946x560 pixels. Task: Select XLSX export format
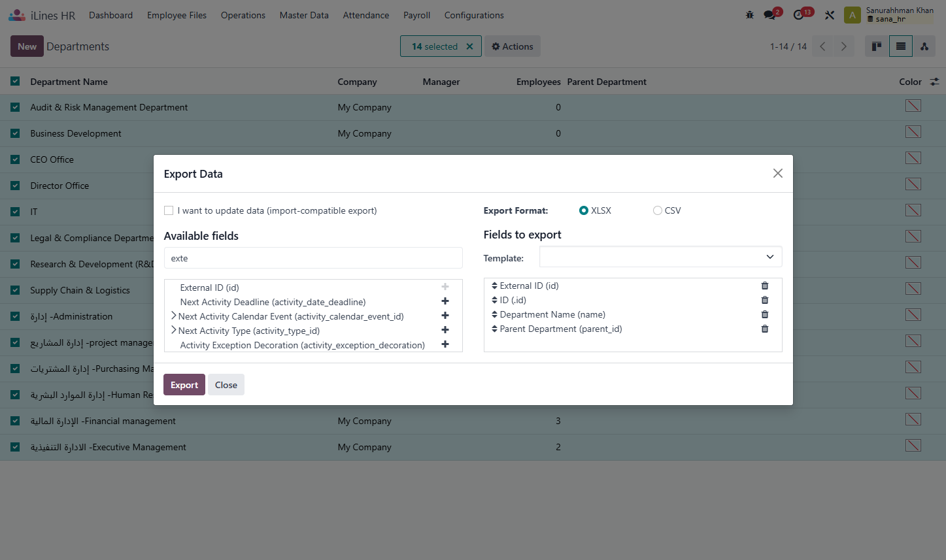[x=584, y=210]
